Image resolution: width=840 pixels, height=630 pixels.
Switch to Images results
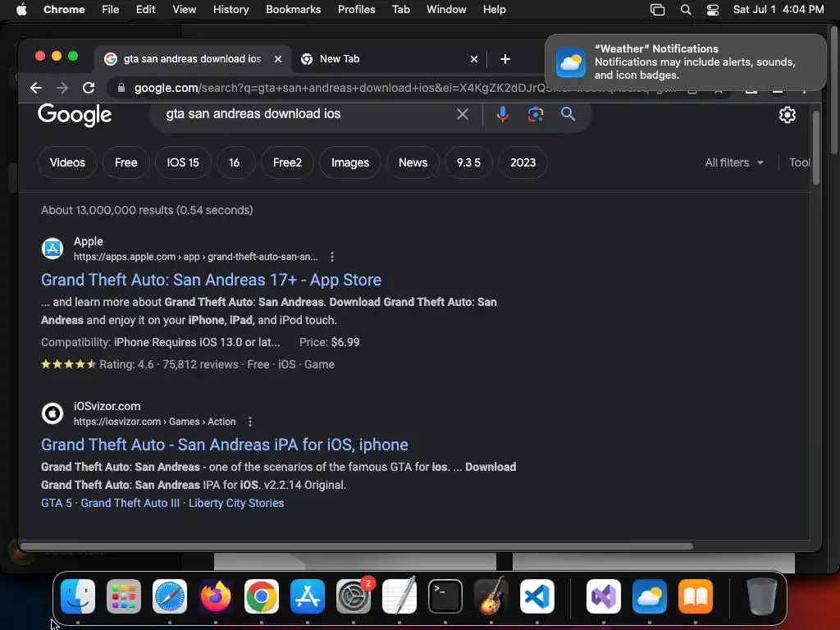[x=349, y=163]
